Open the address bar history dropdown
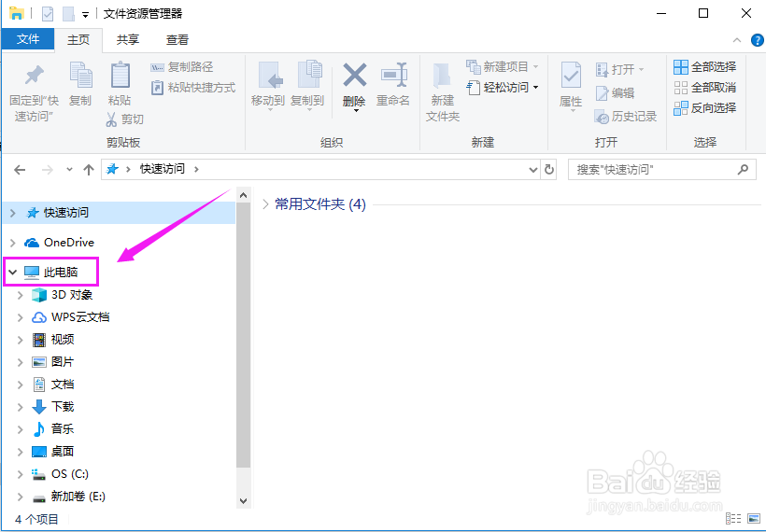 (533, 170)
